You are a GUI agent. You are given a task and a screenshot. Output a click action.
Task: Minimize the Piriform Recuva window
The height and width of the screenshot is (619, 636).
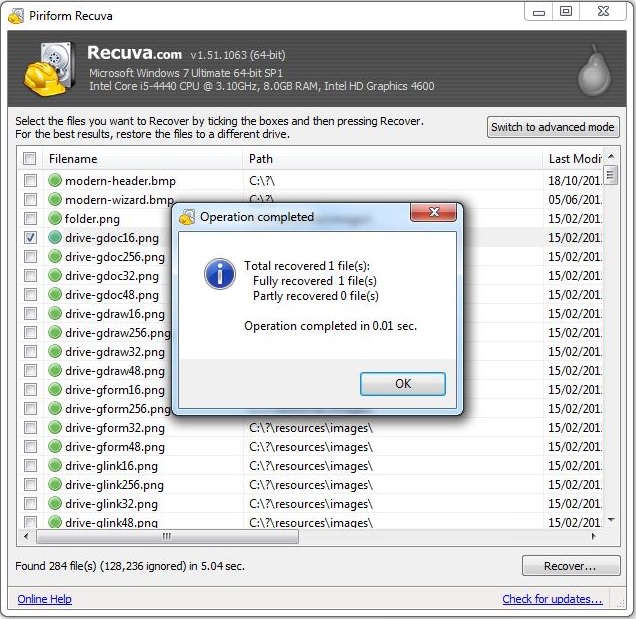click(539, 11)
